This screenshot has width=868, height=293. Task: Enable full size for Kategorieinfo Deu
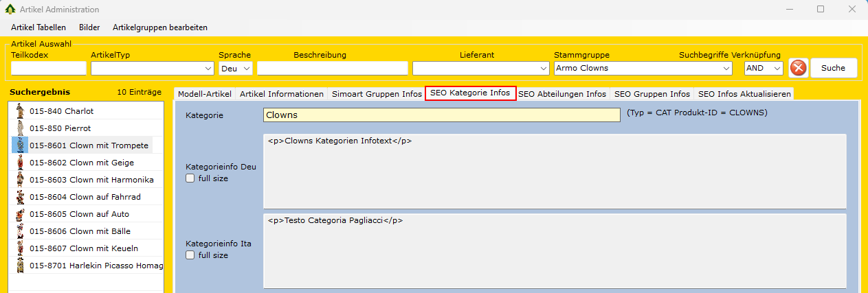[x=190, y=178]
